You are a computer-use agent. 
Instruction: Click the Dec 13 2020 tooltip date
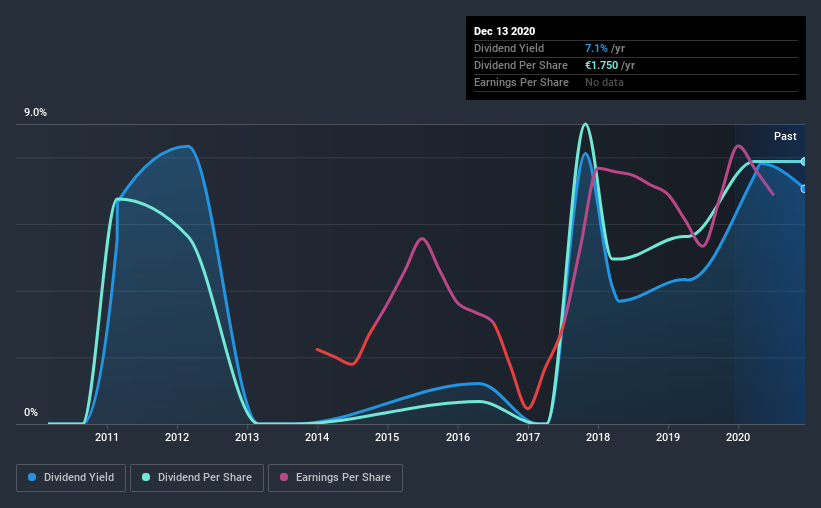coord(504,31)
